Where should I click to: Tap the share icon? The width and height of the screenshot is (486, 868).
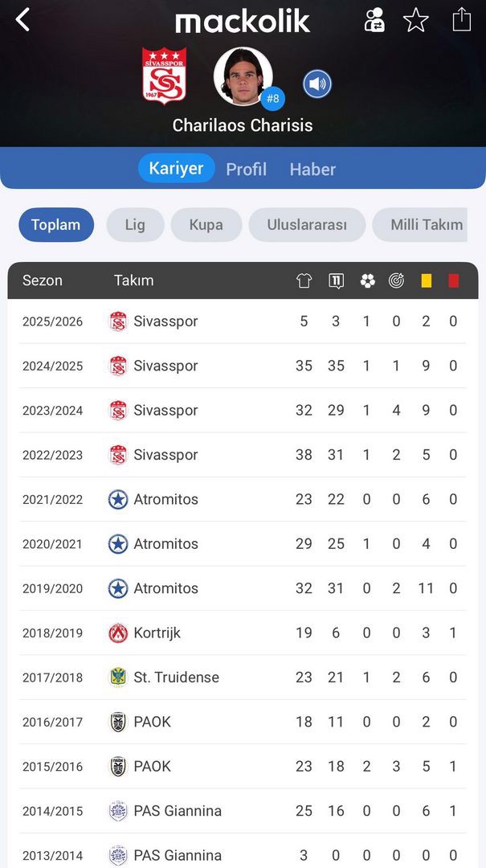[x=461, y=19]
